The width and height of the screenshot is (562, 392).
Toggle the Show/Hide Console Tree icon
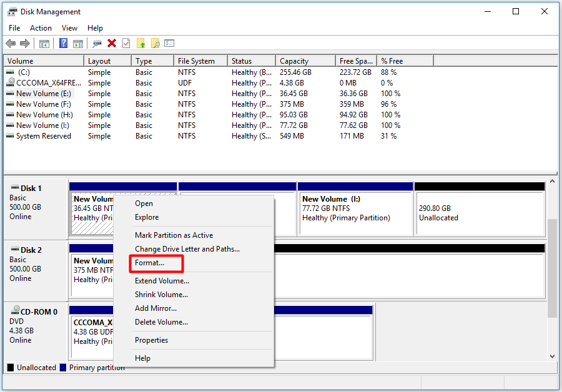[x=44, y=44]
